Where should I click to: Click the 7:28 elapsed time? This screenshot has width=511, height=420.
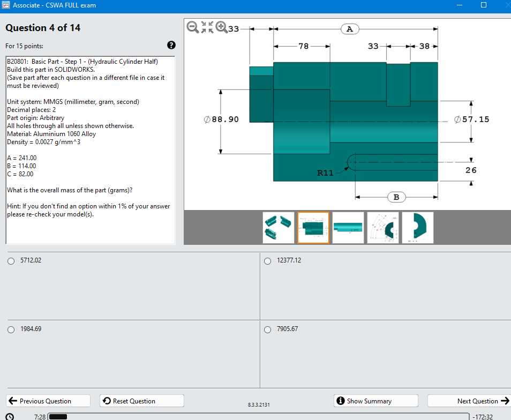tap(40, 417)
